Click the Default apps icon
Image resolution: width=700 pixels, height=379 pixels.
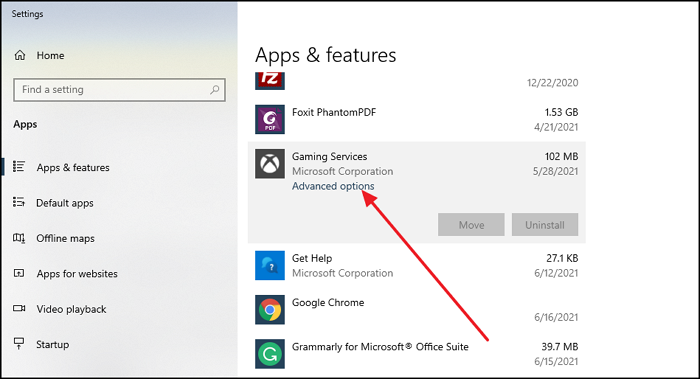coord(19,202)
